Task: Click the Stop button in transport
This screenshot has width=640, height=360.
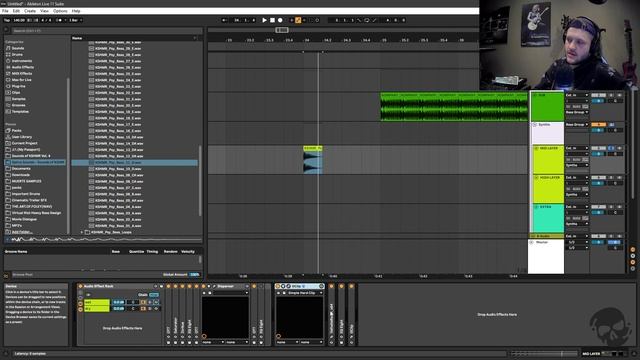Action: (x=272, y=20)
